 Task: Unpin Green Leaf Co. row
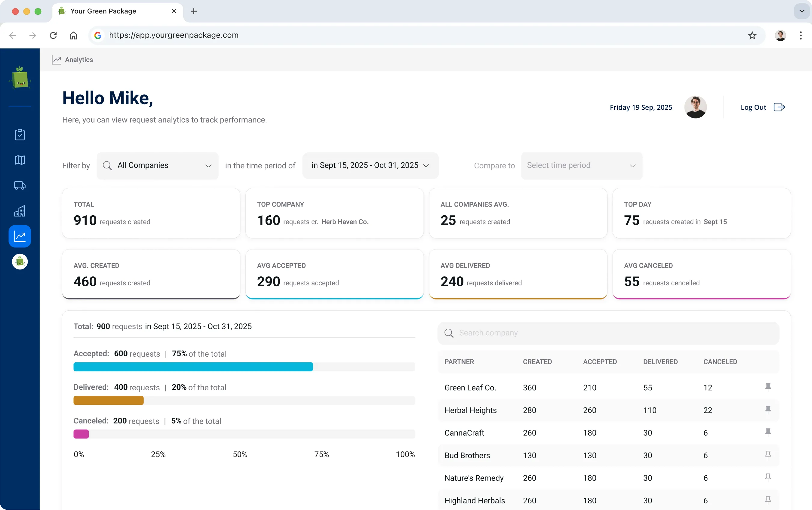768,387
